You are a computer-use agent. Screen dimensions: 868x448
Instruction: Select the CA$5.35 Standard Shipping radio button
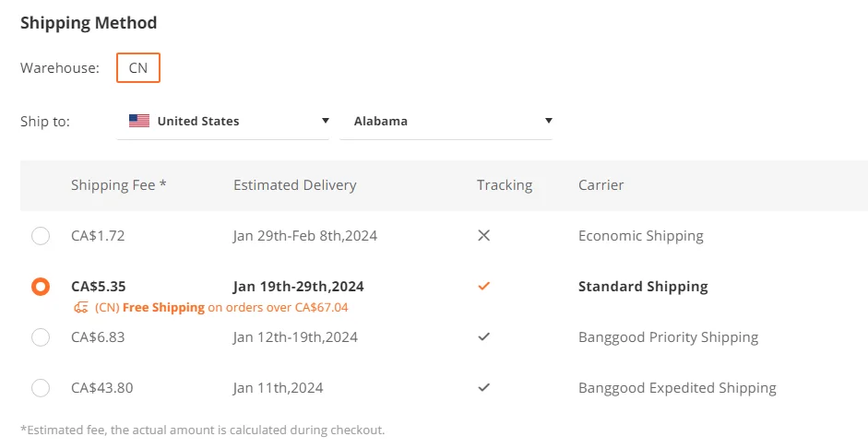click(41, 287)
